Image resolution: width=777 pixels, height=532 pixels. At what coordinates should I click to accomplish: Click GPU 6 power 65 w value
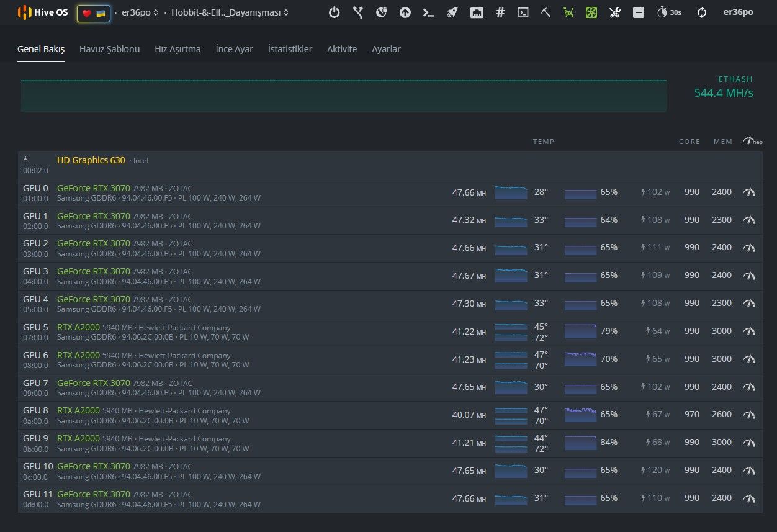tap(657, 359)
